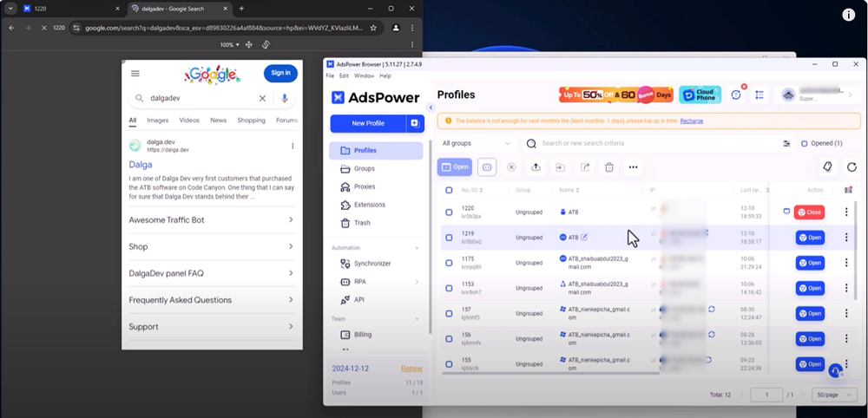Viewport: 868px width, 418px height.
Task: Click the toolbar delete trash icon
Action: point(609,167)
